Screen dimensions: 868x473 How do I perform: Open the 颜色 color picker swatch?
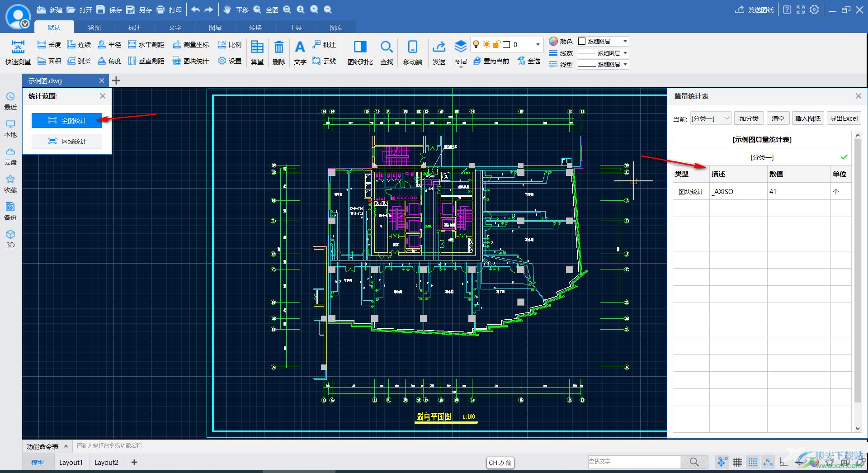click(553, 41)
